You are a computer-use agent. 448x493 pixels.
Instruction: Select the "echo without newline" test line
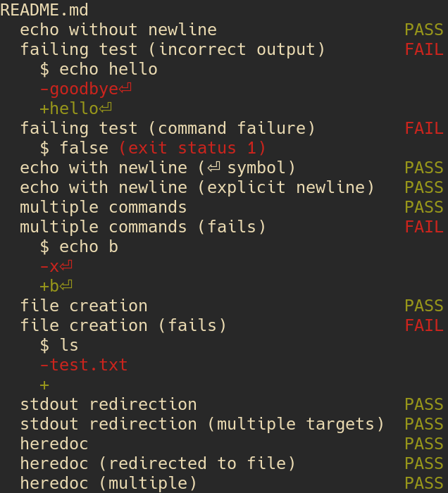click(118, 30)
